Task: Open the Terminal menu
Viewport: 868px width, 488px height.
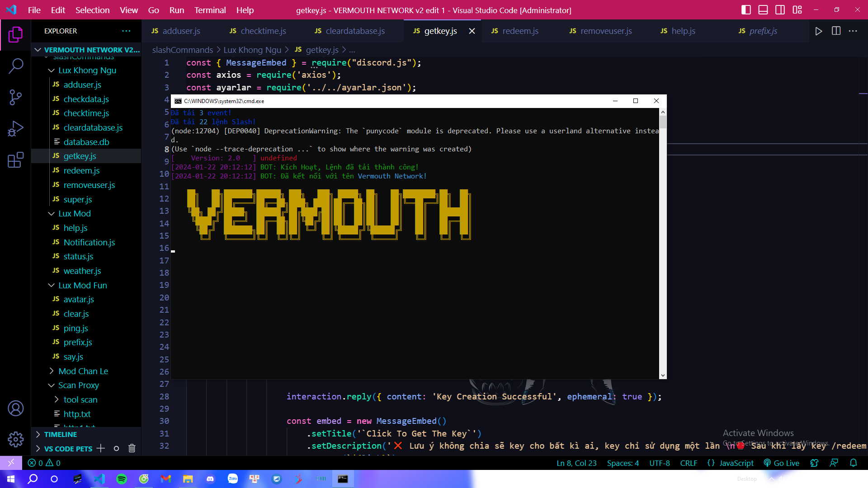Action: point(210,10)
